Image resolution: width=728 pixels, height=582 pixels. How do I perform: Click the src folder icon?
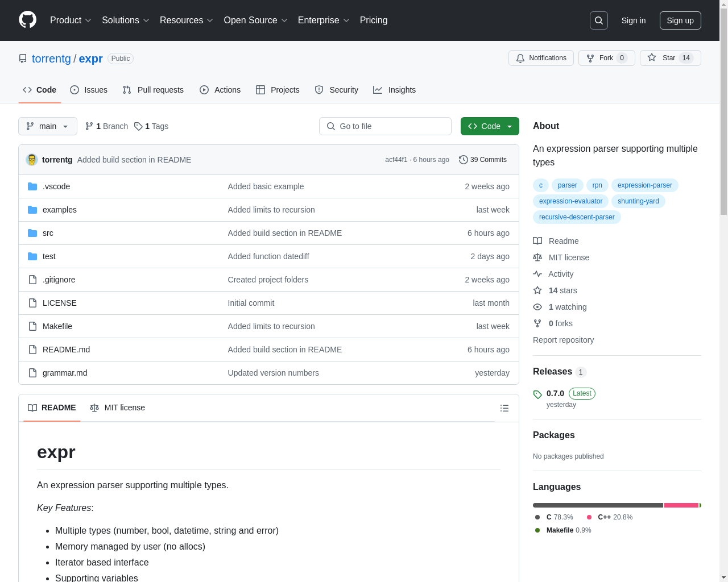click(32, 233)
